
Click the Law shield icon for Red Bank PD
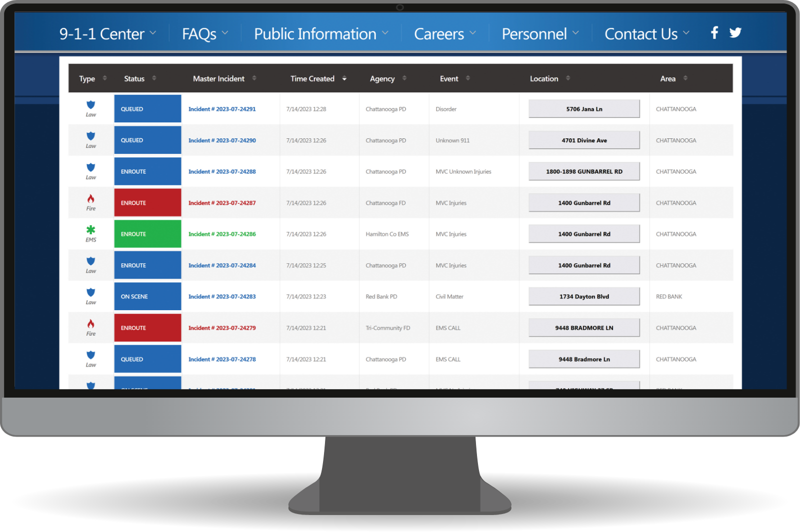click(x=90, y=293)
